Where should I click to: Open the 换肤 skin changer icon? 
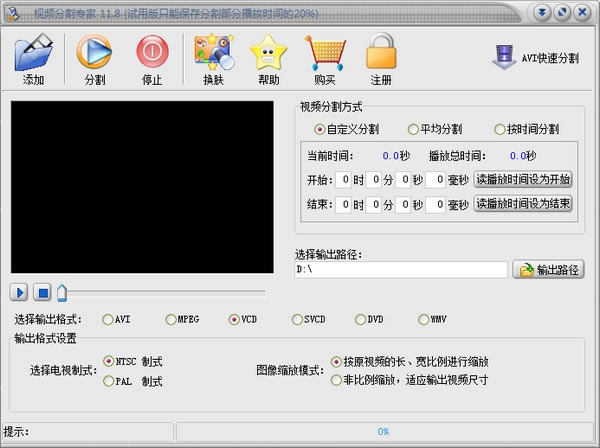point(213,52)
